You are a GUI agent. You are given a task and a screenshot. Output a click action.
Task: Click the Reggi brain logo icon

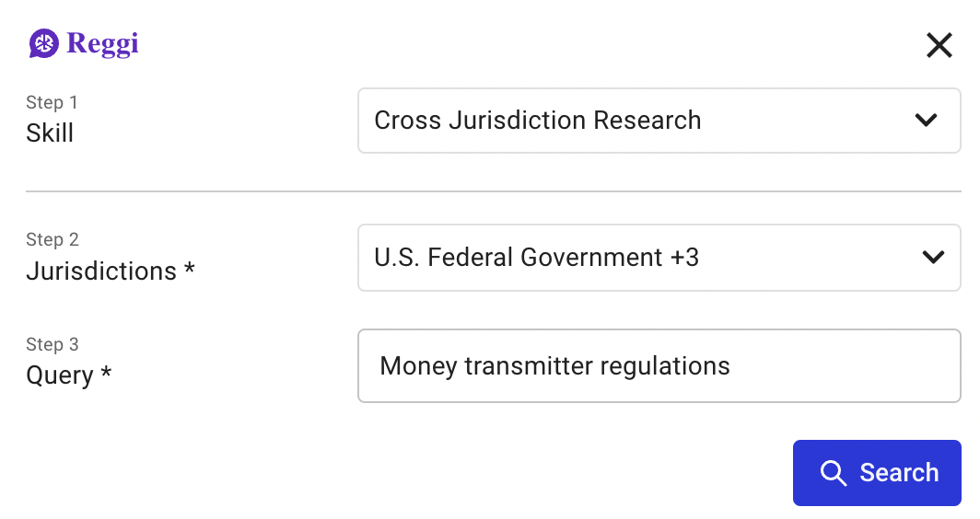click(43, 43)
